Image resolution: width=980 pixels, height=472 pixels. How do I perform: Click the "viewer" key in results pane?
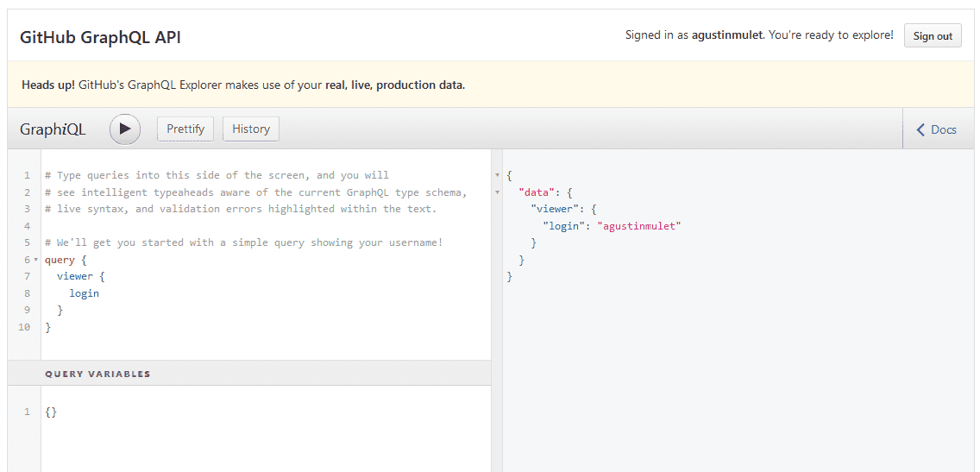coord(555,210)
